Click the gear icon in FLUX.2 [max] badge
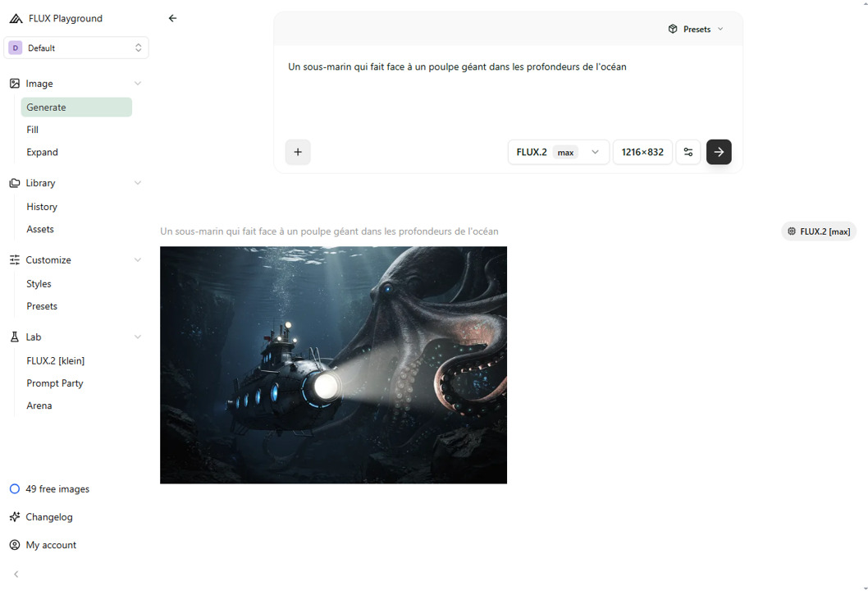 pos(792,231)
